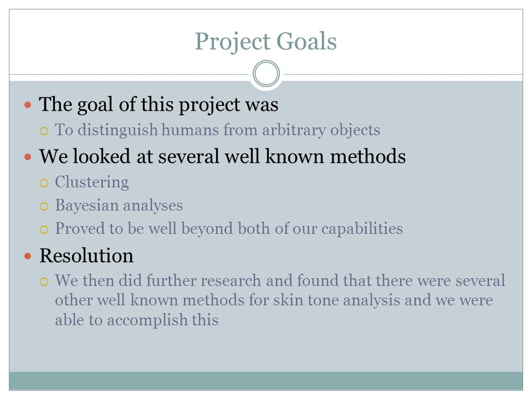Image resolution: width=532 pixels, height=399 pixels.
Task: Click the 'able to accomplish this' text line
Action: [x=137, y=320]
